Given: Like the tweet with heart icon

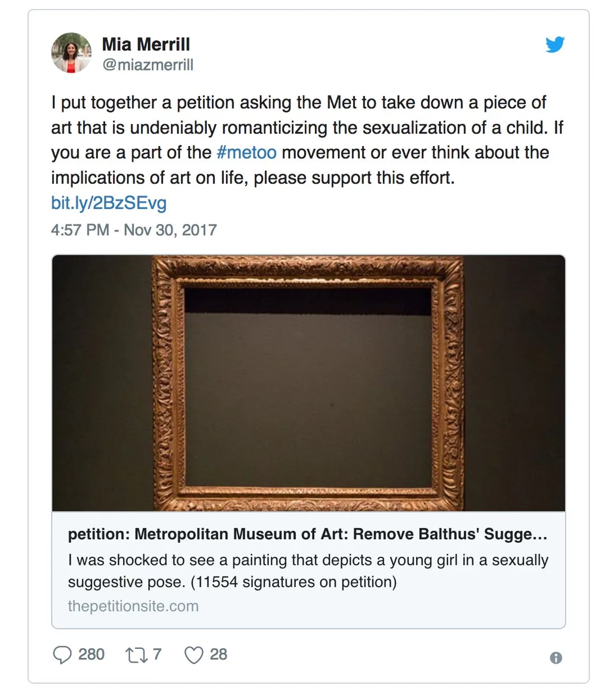Looking at the screenshot, I should pos(194,655).
